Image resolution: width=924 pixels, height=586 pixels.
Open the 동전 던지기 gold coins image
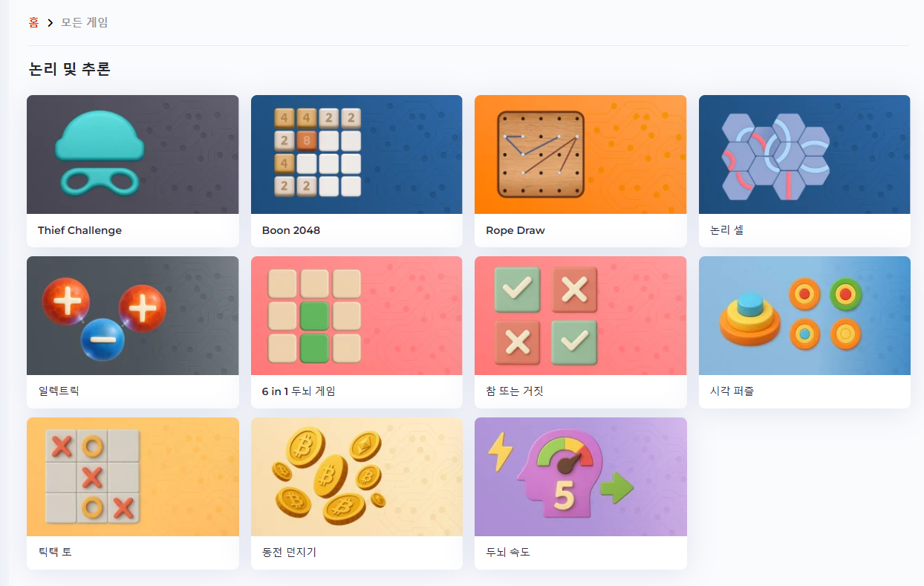coord(357,477)
